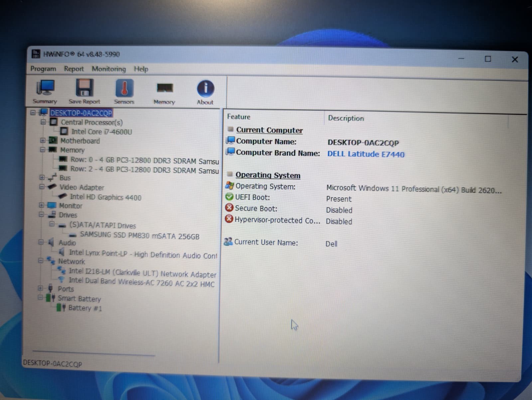This screenshot has height=400, width=532.
Task: Click the Network tree node icon
Action: pos(51,260)
